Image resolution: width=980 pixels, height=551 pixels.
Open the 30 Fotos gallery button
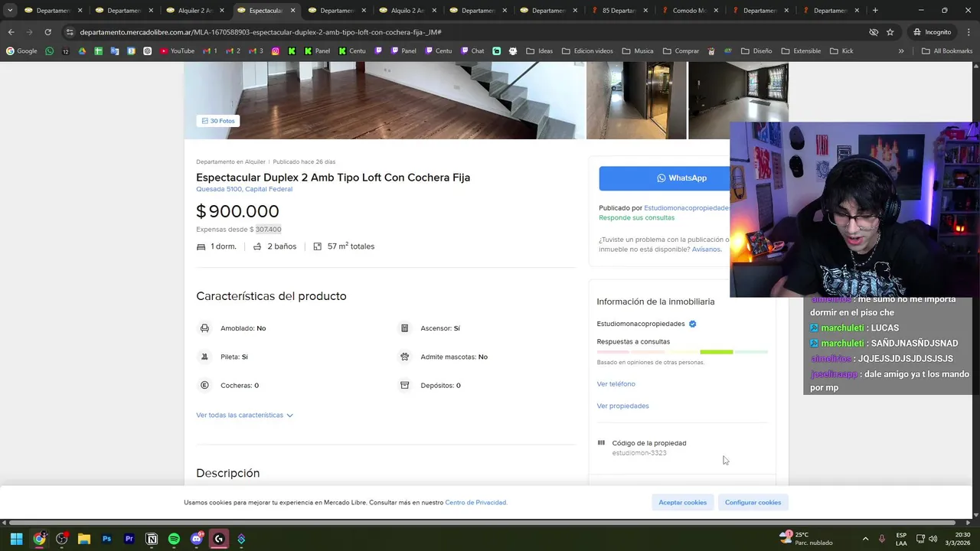coord(218,121)
